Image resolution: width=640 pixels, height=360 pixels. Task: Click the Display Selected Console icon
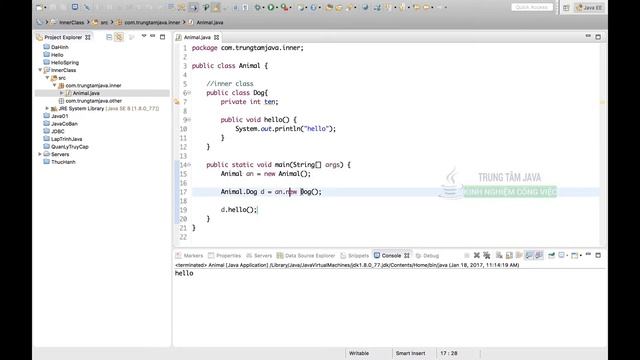coord(562,256)
